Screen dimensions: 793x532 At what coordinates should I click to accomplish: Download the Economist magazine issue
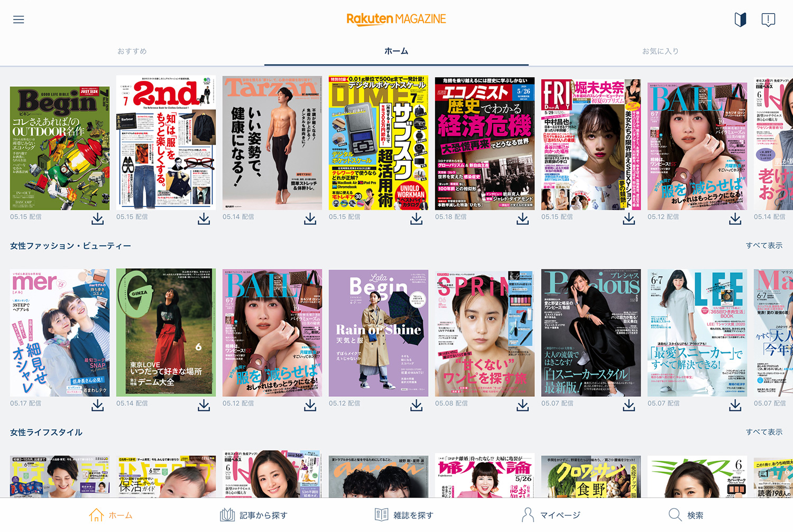pyautogui.click(x=523, y=219)
